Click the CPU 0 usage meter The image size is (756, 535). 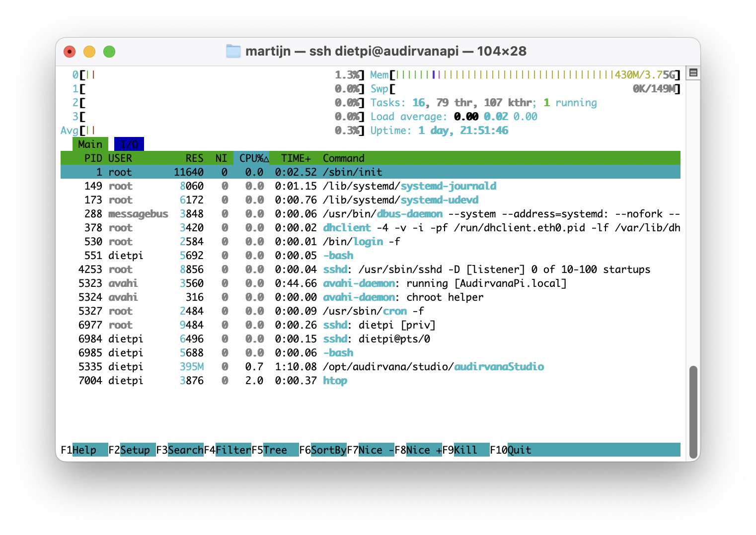(219, 74)
